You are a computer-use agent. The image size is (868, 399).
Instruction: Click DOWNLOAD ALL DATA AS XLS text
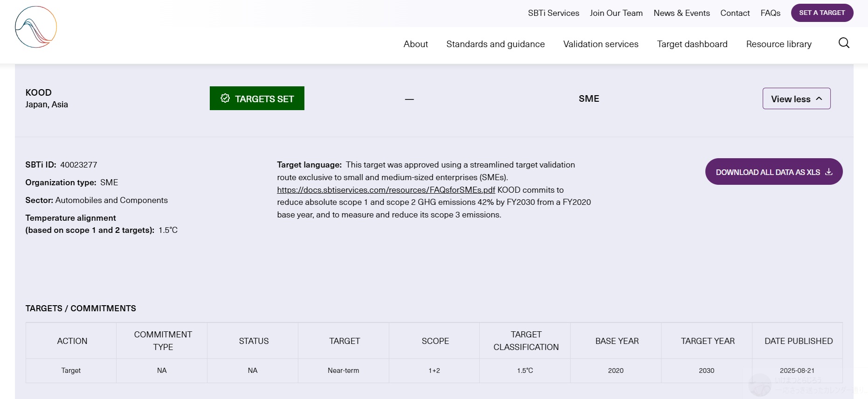pyautogui.click(x=768, y=172)
